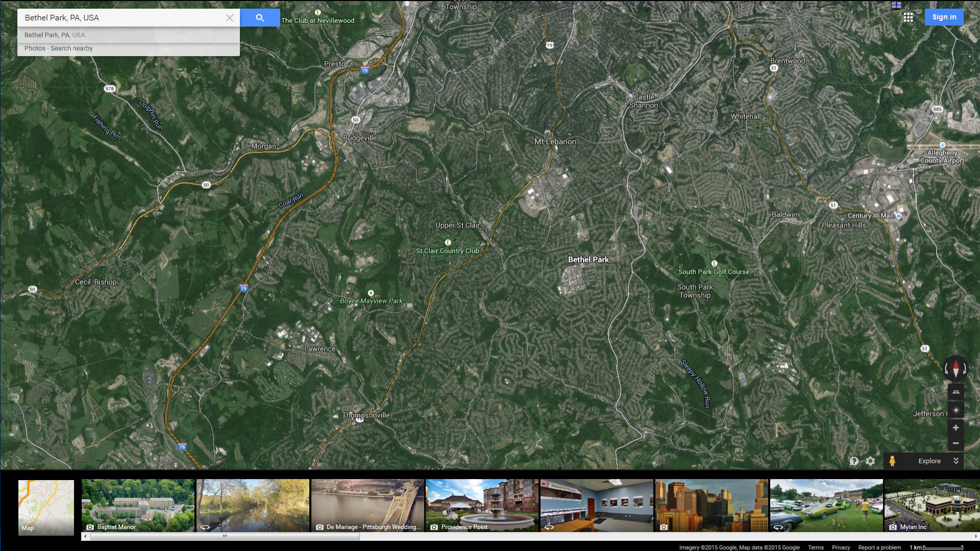Zoom out with the minus button

pyautogui.click(x=955, y=443)
